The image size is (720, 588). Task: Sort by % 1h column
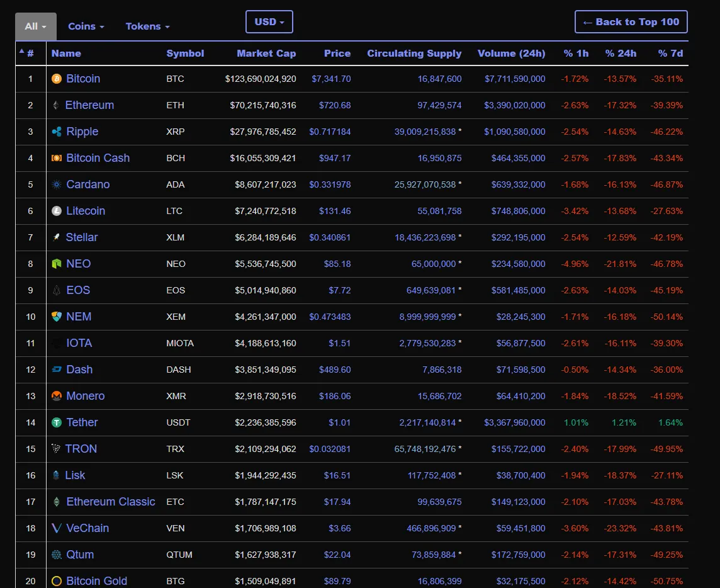(576, 54)
